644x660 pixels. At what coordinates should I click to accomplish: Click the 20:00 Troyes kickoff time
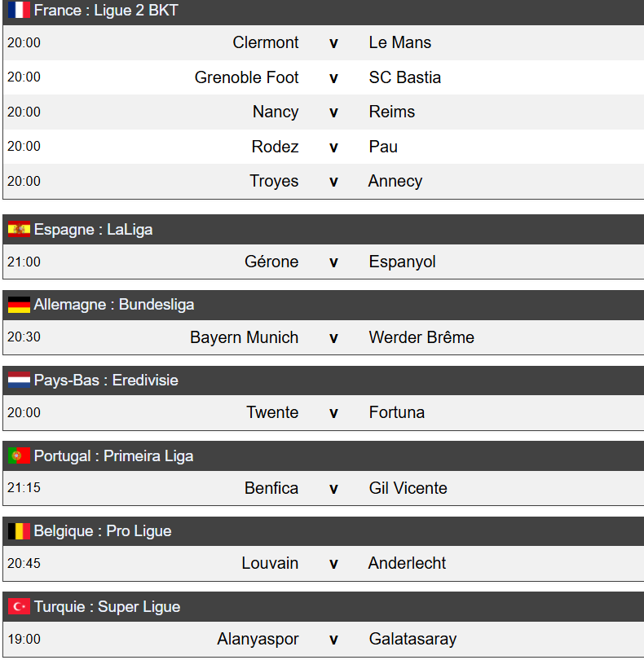click(x=24, y=181)
